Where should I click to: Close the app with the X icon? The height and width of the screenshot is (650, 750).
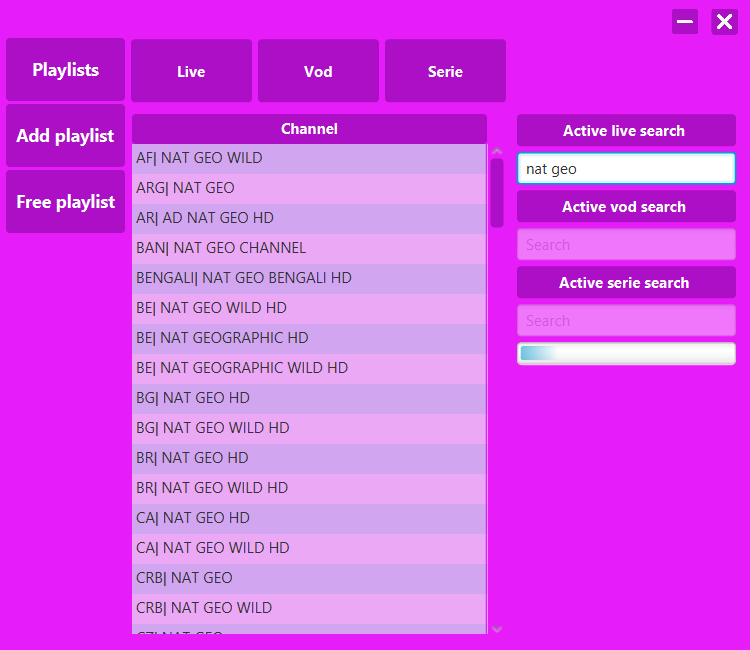click(x=724, y=22)
